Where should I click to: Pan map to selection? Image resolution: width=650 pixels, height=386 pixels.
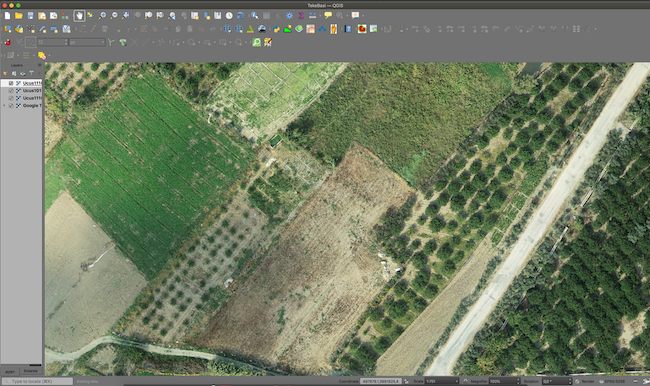tap(90, 16)
